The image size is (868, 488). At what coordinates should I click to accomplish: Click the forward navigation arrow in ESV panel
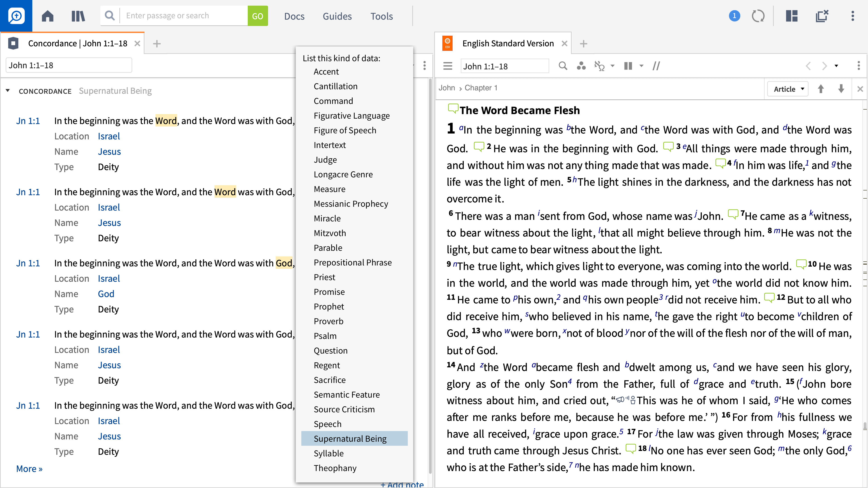click(x=824, y=66)
